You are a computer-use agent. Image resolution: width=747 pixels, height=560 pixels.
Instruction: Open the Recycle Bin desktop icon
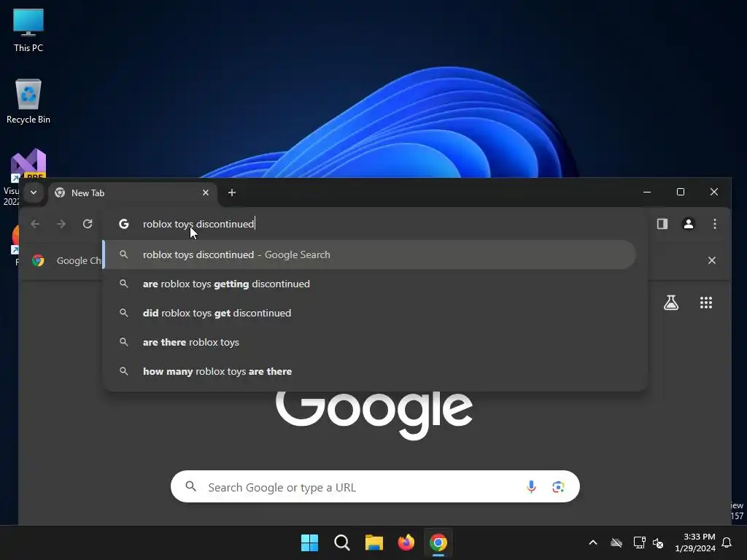click(x=28, y=101)
